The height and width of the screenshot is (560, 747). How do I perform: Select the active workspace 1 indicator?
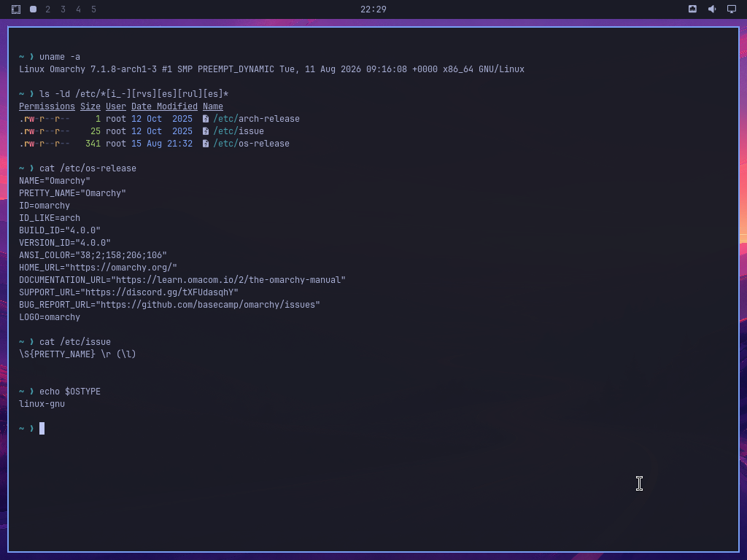click(x=33, y=9)
